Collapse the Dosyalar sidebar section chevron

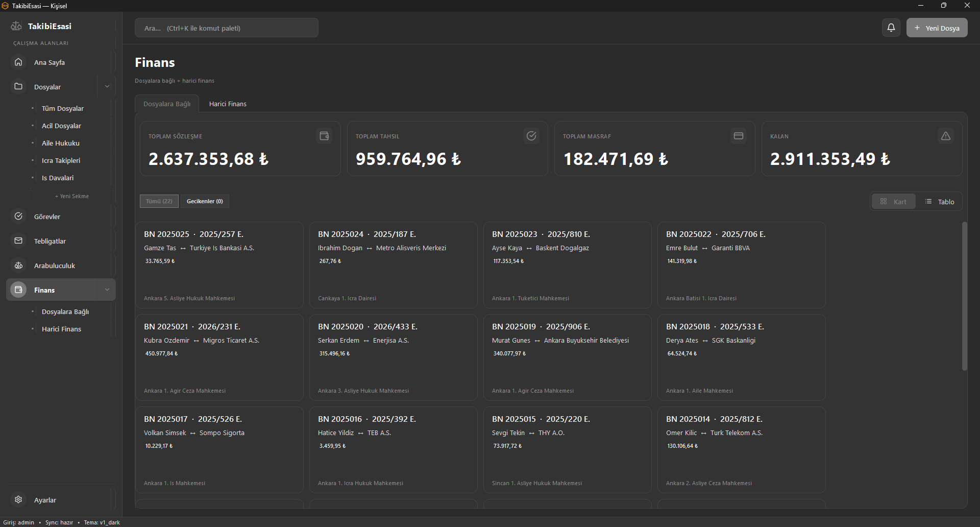(107, 86)
